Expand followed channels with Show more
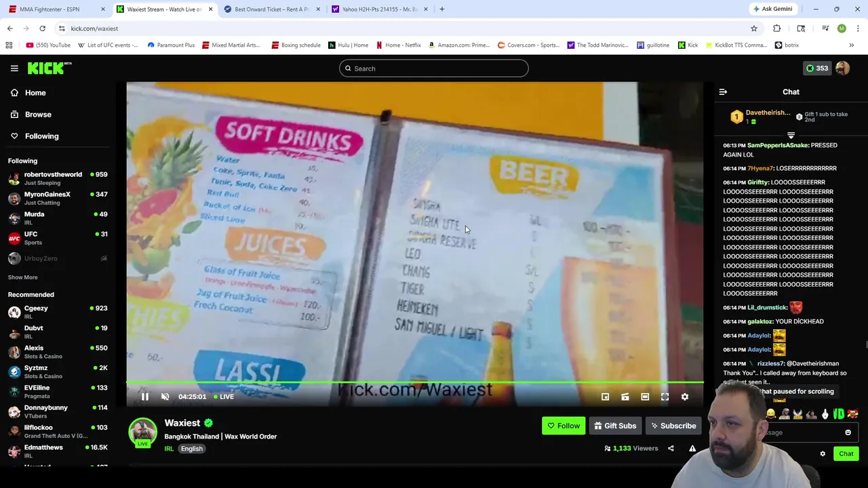The height and width of the screenshot is (488, 868). pyautogui.click(x=22, y=277)
